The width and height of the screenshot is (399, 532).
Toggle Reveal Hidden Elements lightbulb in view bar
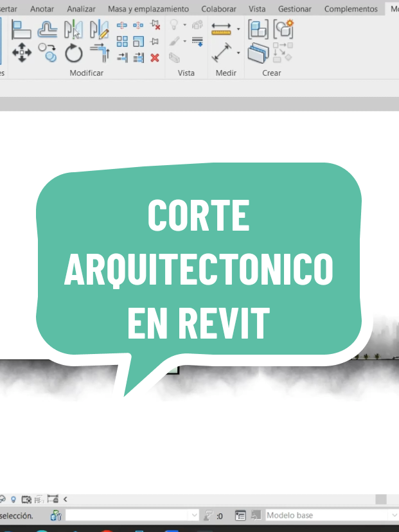13,499
